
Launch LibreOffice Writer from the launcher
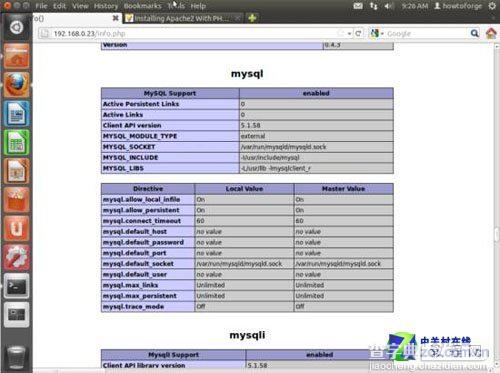click(x=17, y=114)
